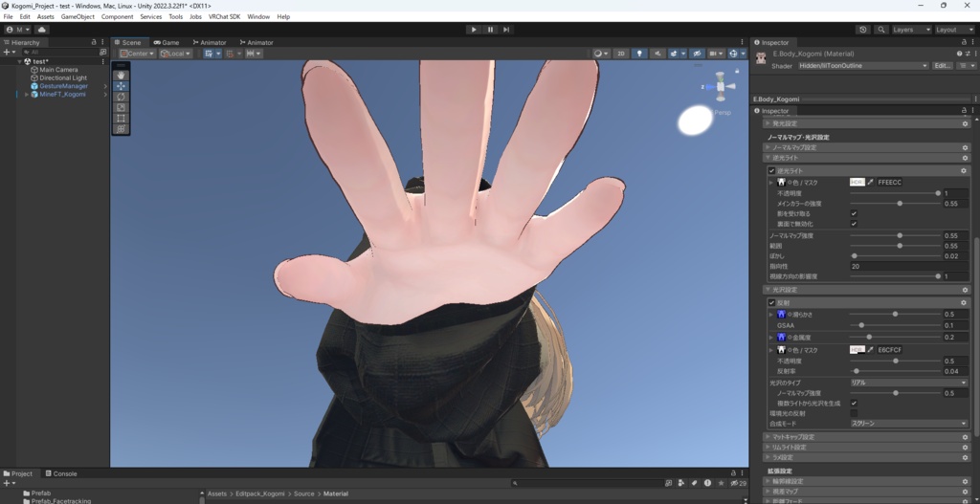This screenshot has width=980, height=504.
Task: Open Undo History in top toolbar
Action: point(863,30)
